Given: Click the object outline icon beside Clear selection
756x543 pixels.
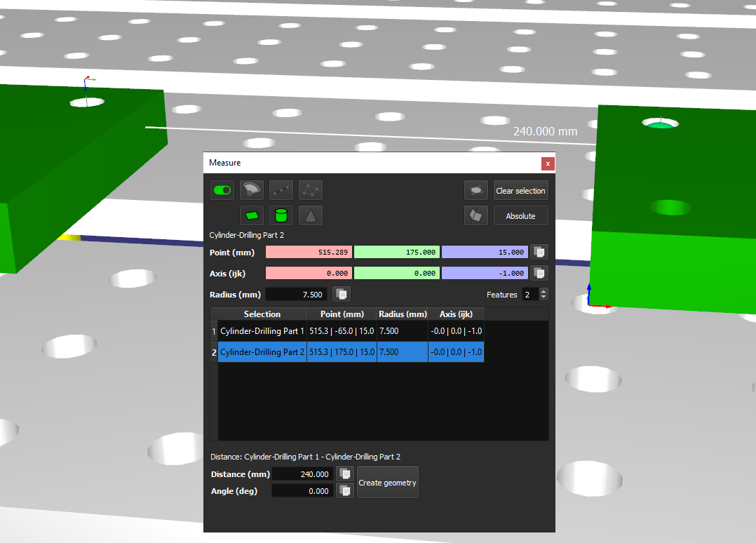Looking at the screenshot, I should tap(476, 190).
